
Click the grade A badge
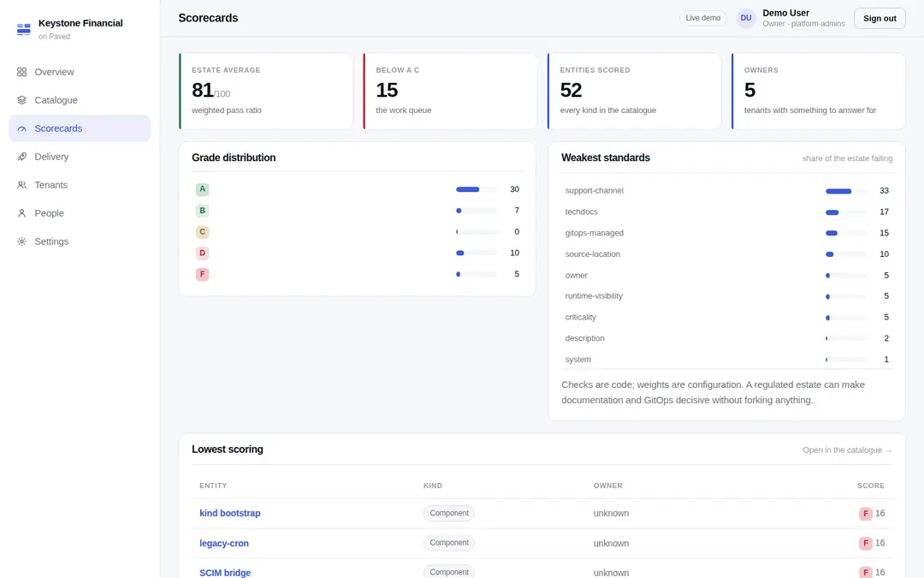[x=202, y=189]
